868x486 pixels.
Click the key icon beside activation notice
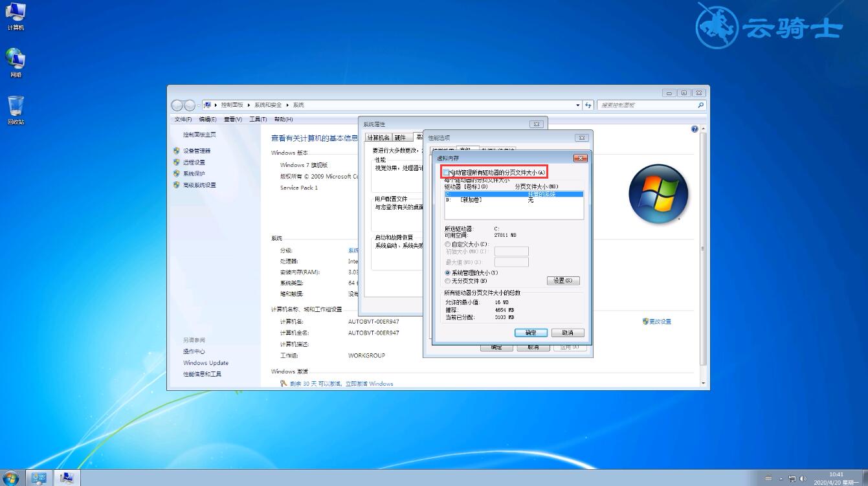click(x=284, y=383)
